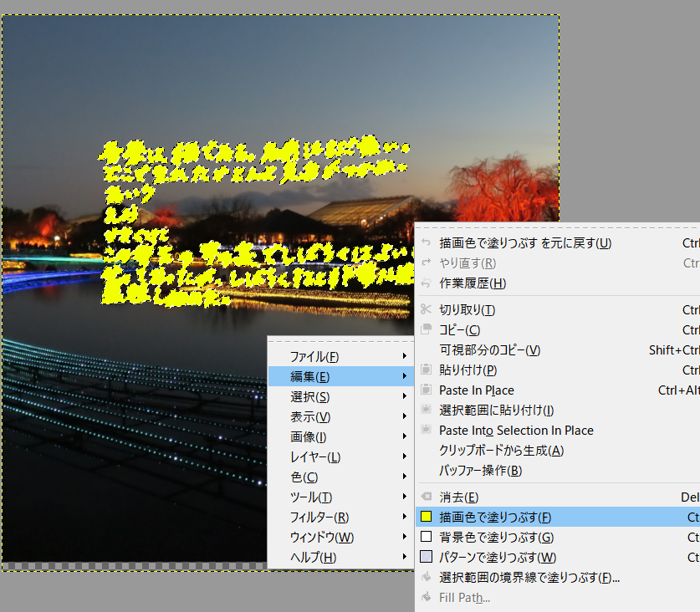Click the pattern fill swatch
This screenshot has height=612, width=700.
click(x=427, y=557)
